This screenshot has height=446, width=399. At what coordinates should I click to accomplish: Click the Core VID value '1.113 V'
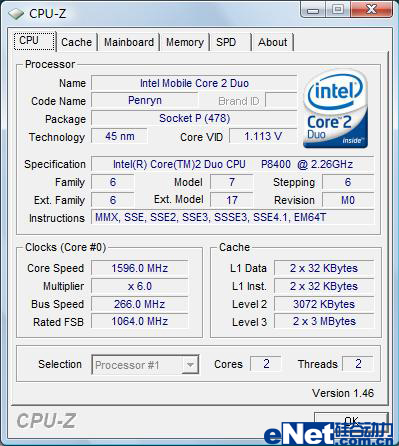[263, 136]
